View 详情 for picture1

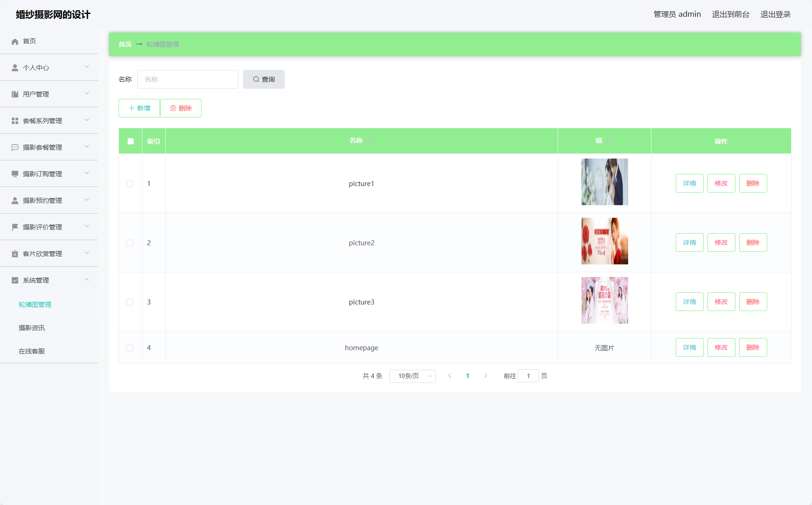[x=690, y=183]
